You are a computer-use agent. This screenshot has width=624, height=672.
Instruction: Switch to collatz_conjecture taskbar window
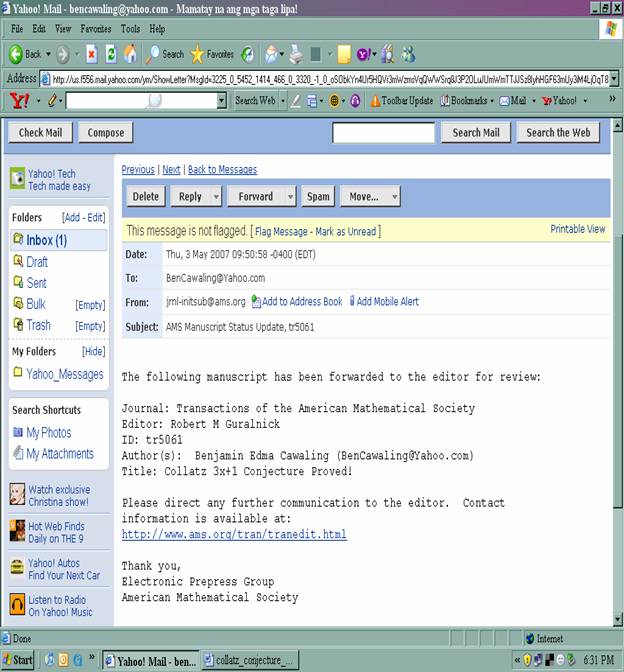pos(250,660)
